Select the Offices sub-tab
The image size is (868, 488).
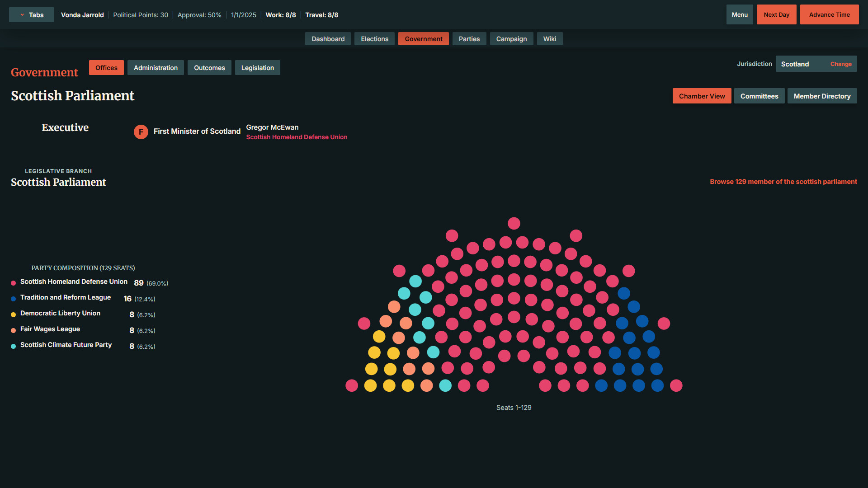tap(106, 68)
